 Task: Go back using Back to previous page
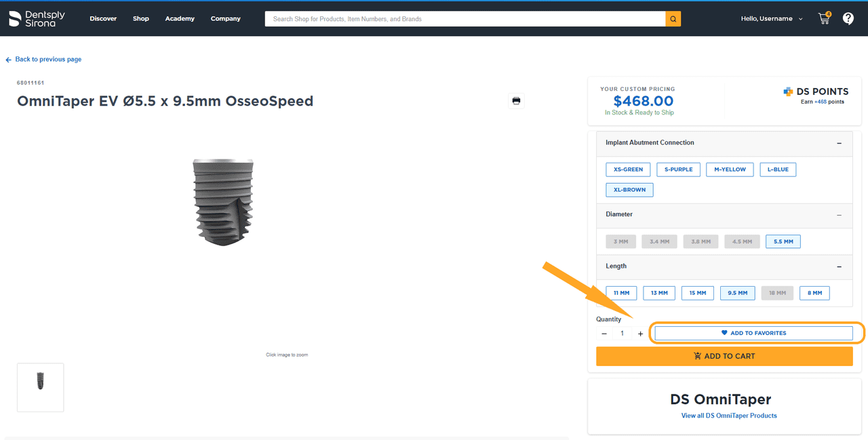click(x=43, y=60)
